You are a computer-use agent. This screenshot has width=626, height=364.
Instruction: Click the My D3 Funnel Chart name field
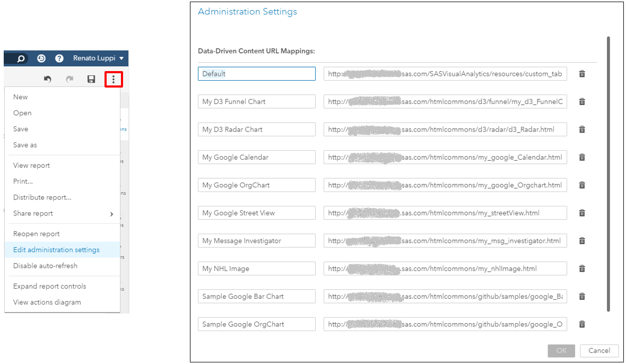pos(256,102)
